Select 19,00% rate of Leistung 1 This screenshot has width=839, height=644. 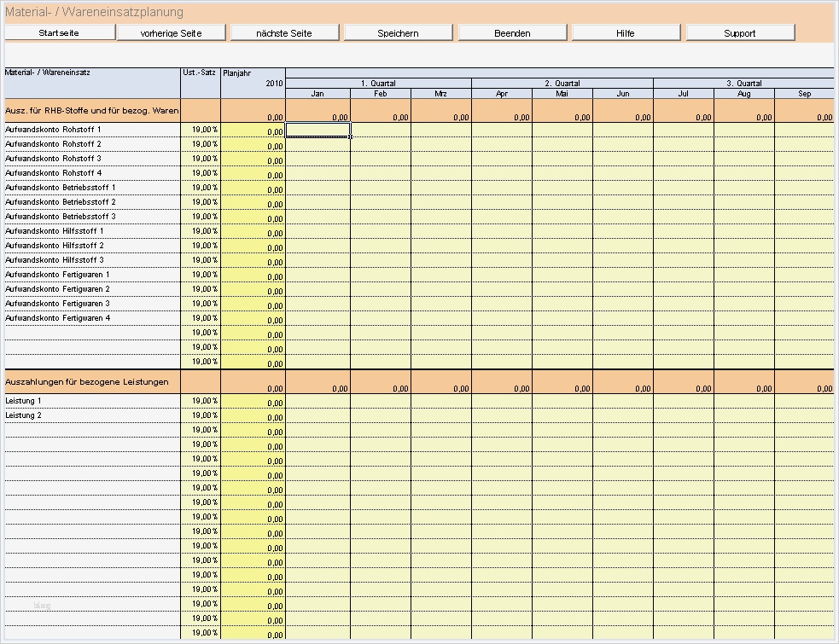pos(201,401)
